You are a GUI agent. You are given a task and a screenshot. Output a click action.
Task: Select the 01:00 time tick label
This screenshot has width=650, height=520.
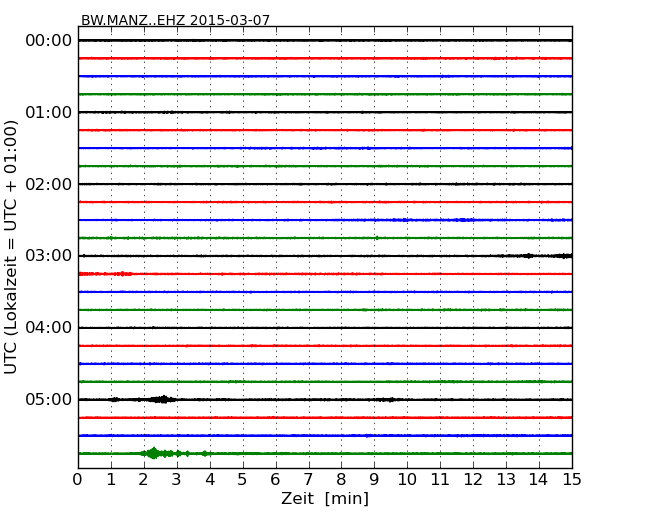pos(48,112)
